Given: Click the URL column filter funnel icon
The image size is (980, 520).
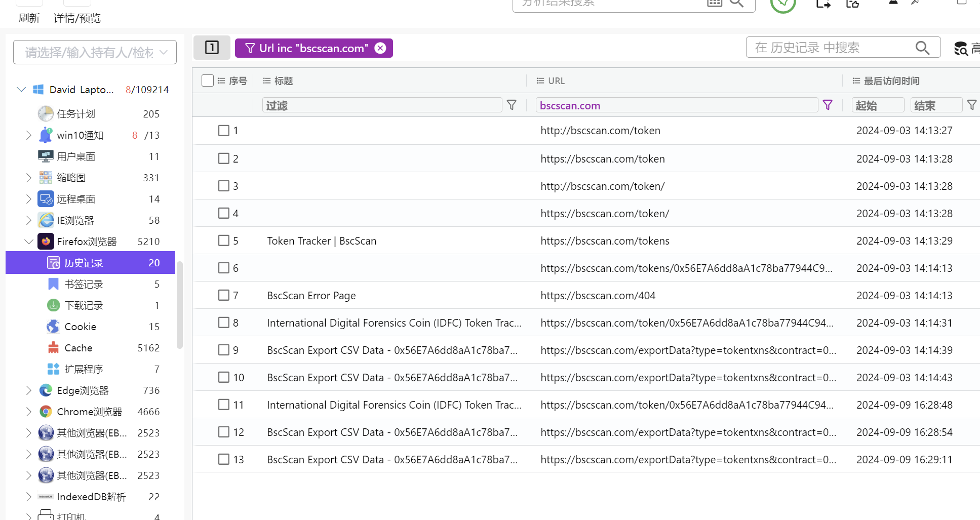Looking at the screenshot, I should pyautogui.click(x=828, y=105).
